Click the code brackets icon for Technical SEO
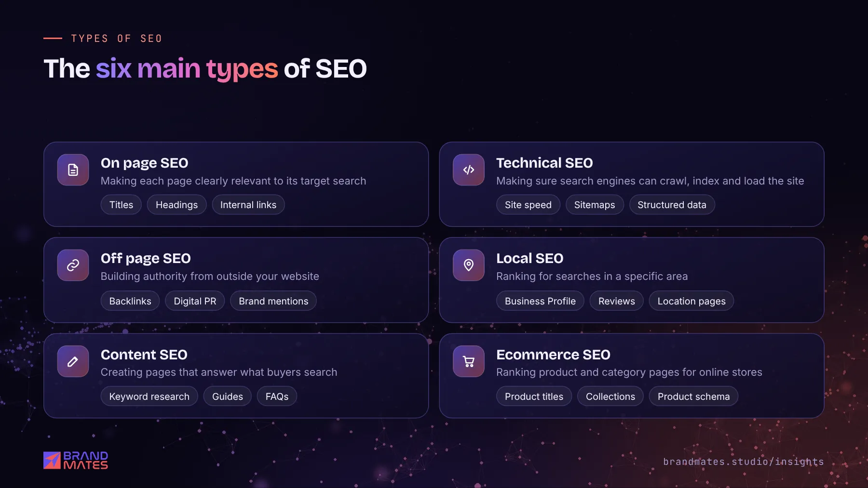 point(468,170)
